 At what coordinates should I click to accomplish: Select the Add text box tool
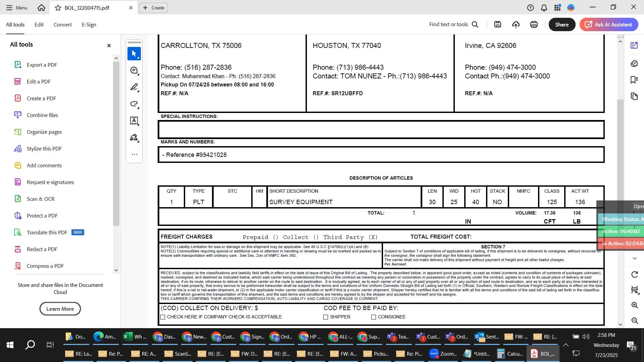click(134, 121)
